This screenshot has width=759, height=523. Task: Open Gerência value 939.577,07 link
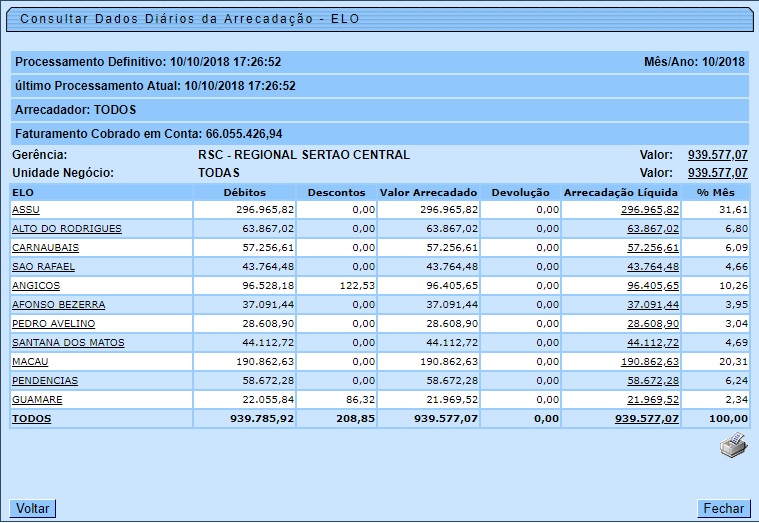(x=717, y=155)
